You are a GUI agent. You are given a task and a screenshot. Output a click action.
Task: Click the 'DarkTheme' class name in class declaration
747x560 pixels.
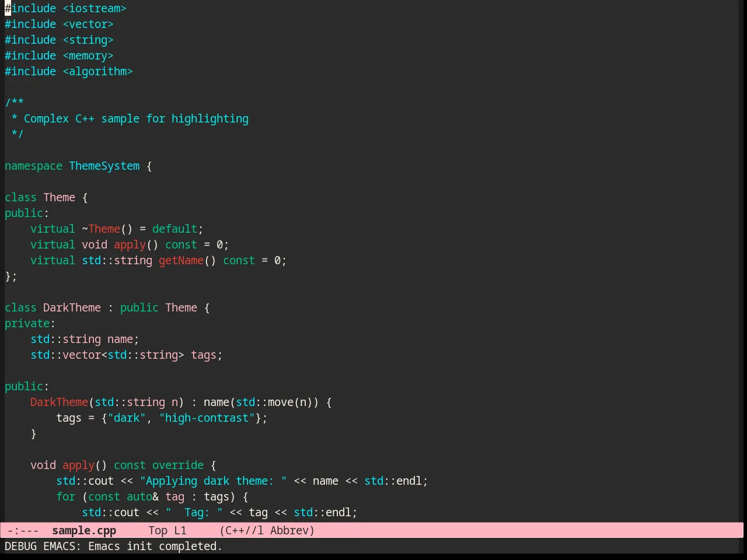tap(72, 307)
